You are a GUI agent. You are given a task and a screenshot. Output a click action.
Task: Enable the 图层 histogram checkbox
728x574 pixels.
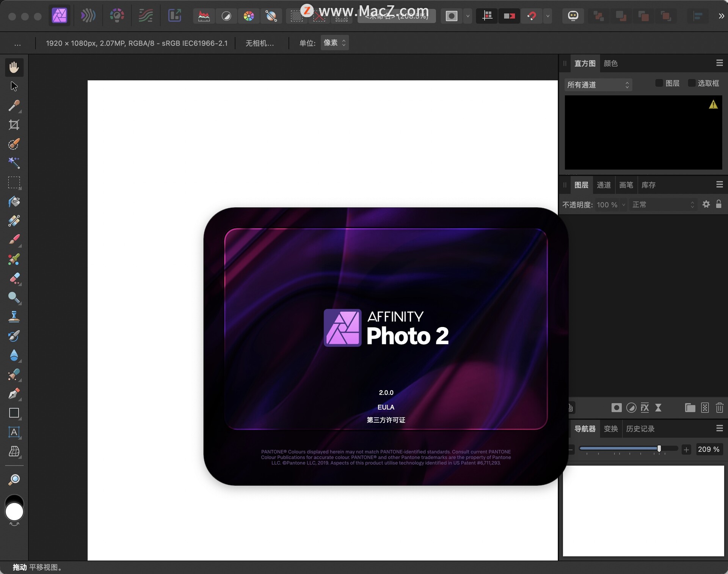pyautogui.click(x=659, y=83)
